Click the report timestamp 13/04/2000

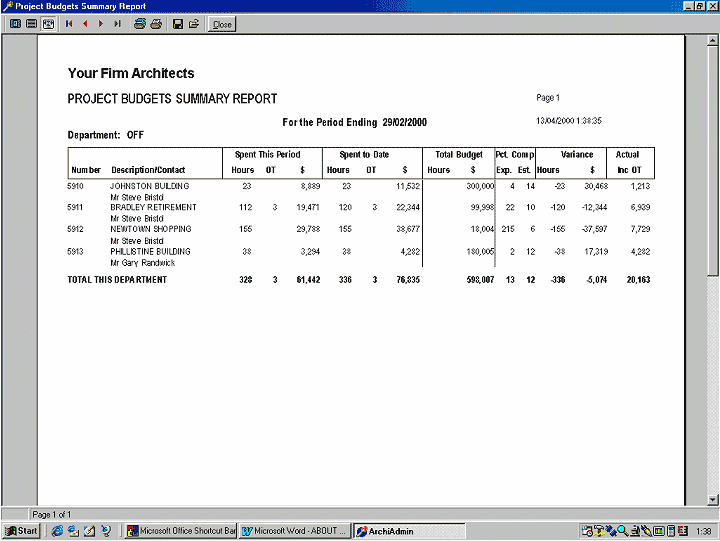[569, 121]
